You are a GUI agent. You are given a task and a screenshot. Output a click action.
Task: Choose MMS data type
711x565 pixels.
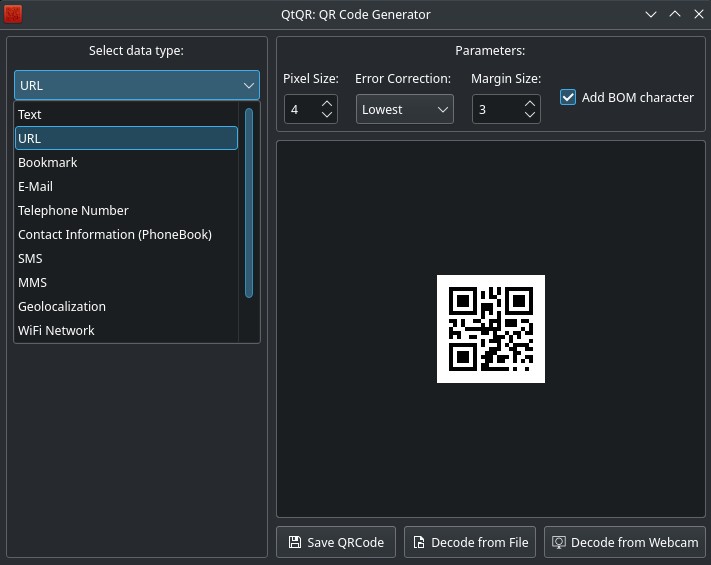coord(126,282)
